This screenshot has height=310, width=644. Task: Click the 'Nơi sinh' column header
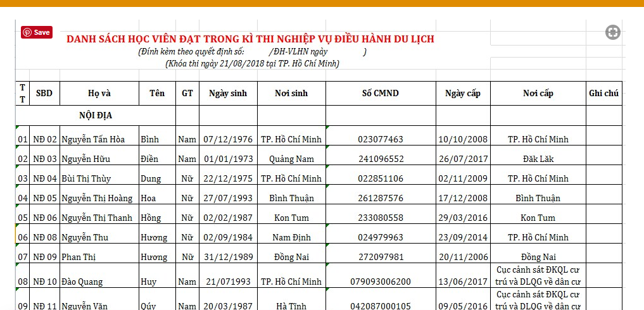point(291,93)
